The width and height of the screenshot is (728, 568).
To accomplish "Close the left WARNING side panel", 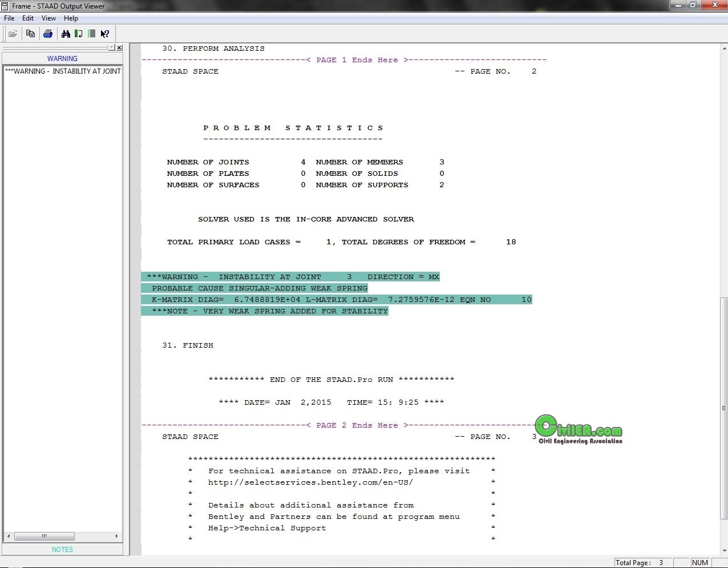I will click(x=119, y=48).
